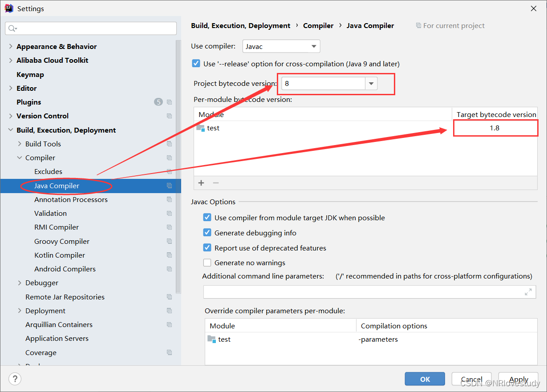Click the -parameters compilation options cell
547x392 pixels.
tap(446, 339)
